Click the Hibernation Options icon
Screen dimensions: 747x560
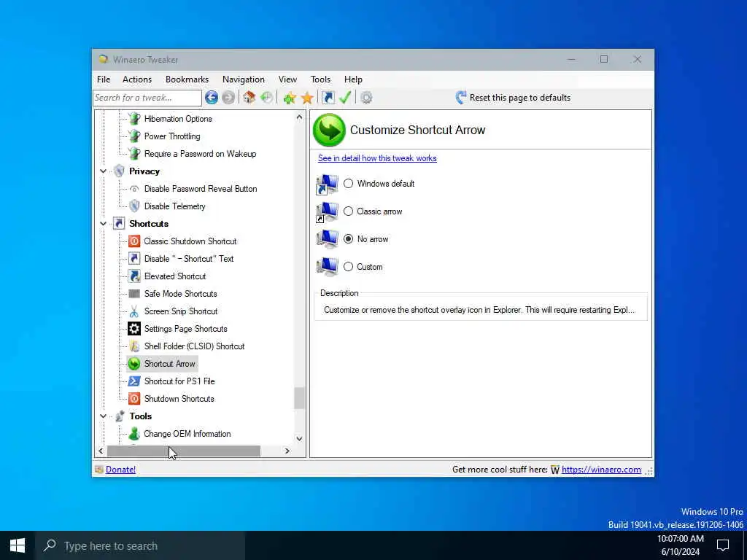pos(135,119)
